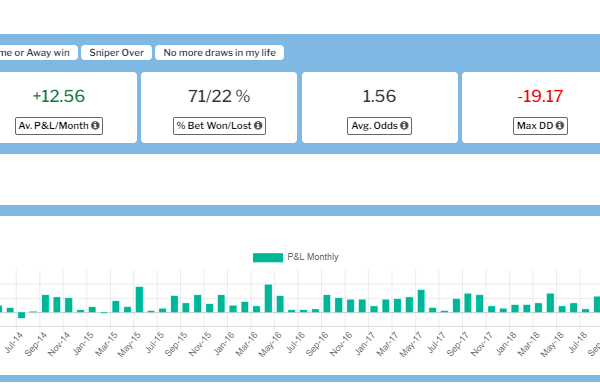
Task: Click the 1.56 average odds value
Action: coord(379,96)
